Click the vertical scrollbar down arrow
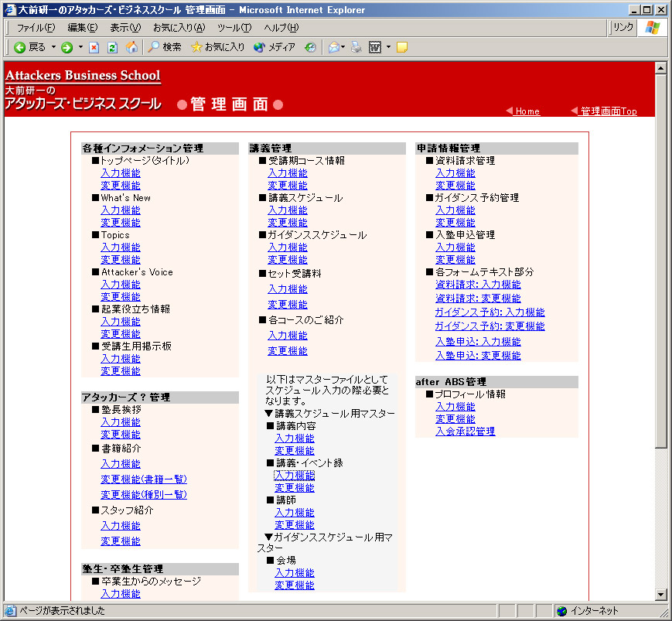 click(661, 595)
